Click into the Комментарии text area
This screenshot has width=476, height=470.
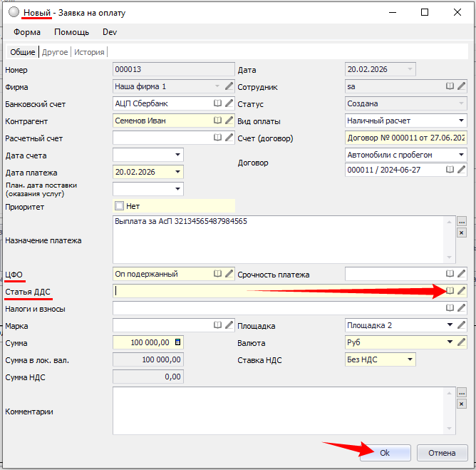click(284, 411)
